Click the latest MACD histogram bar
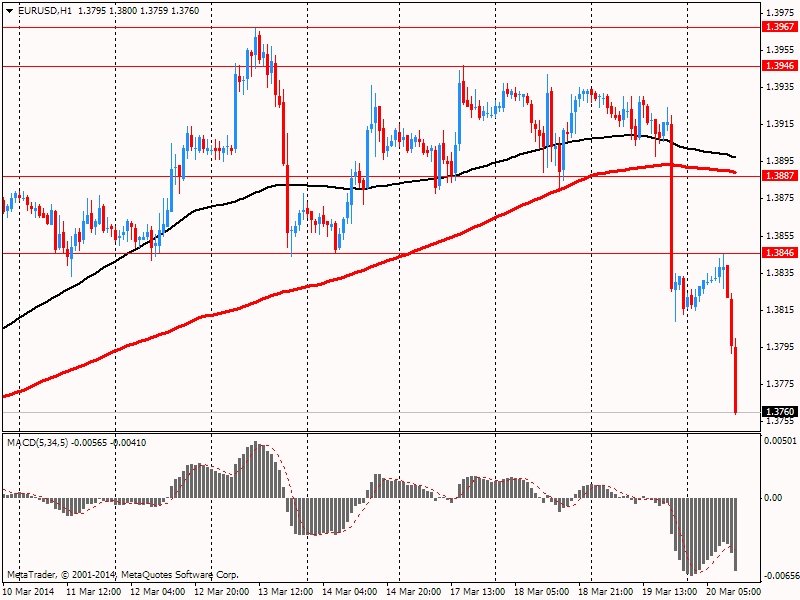Screen dimensions: 800x600 point(736,534)
